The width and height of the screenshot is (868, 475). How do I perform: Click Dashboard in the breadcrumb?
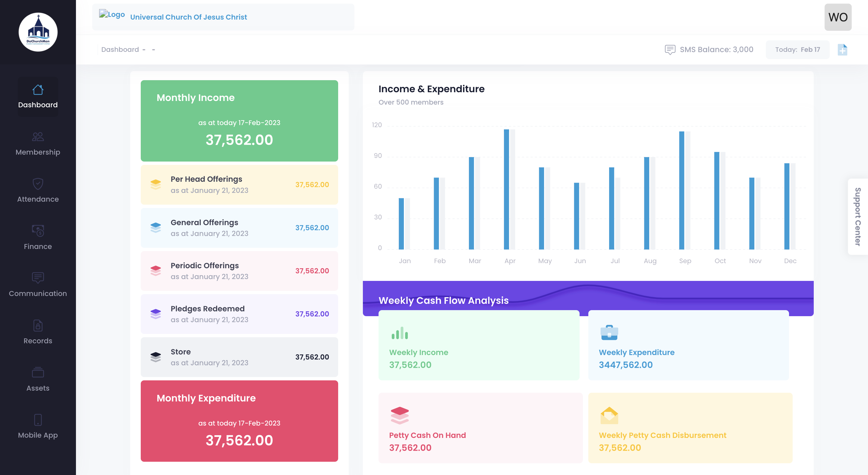(x=120, y=49)
